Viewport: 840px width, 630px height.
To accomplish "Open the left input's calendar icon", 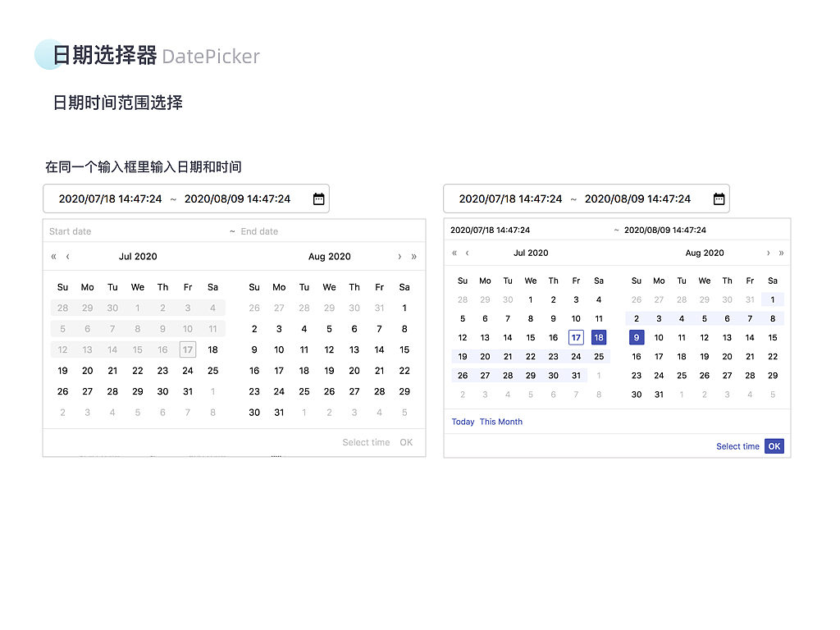I will click(x=319, y=198).
